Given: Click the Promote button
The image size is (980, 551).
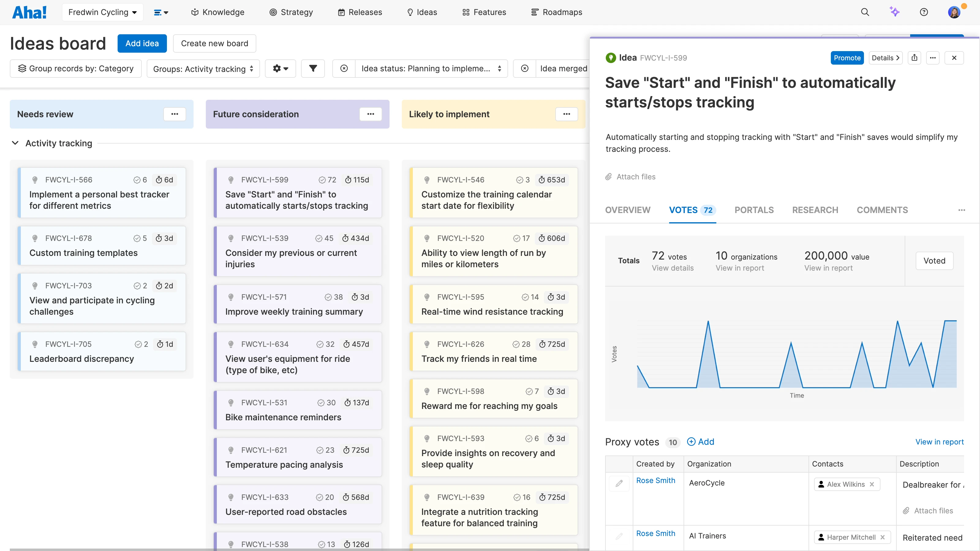Looking at the screenshot, I should pyautogui.click(x=847, y=58).
